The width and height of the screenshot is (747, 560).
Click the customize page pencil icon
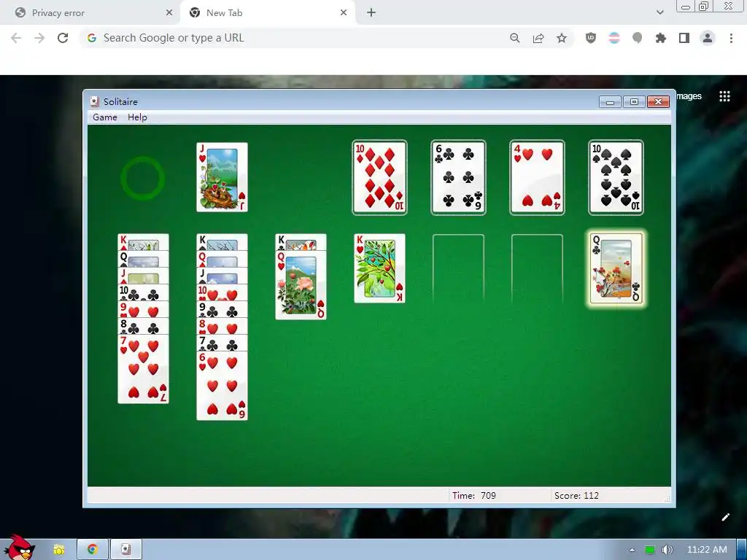point(726,517)
